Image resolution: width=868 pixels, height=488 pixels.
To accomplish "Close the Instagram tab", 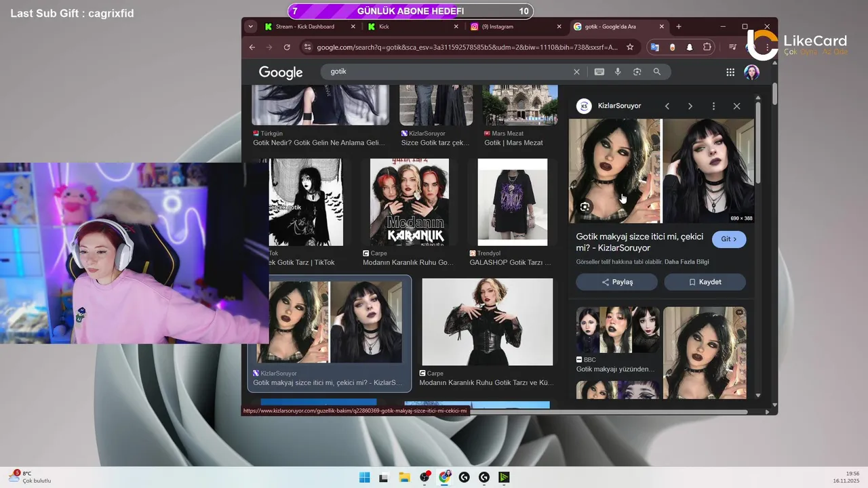I will pos(559,26).
